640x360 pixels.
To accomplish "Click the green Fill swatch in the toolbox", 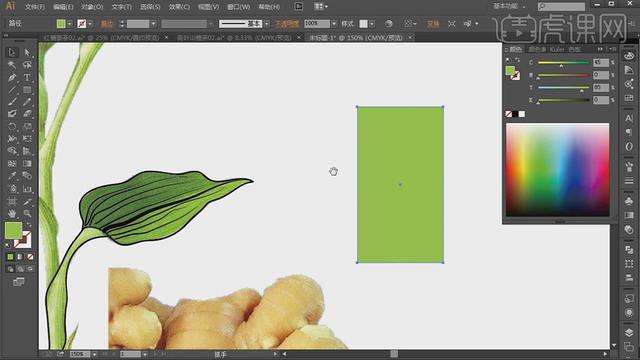I will click(x=12, y=230).
